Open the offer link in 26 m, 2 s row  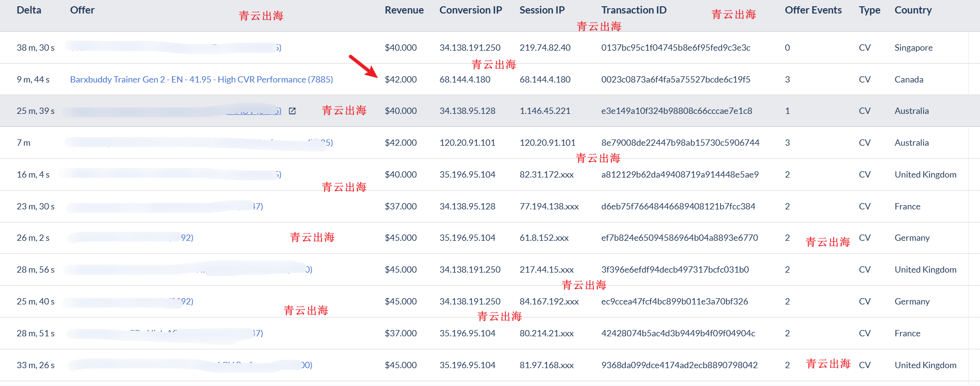click(x=131, y=238)
